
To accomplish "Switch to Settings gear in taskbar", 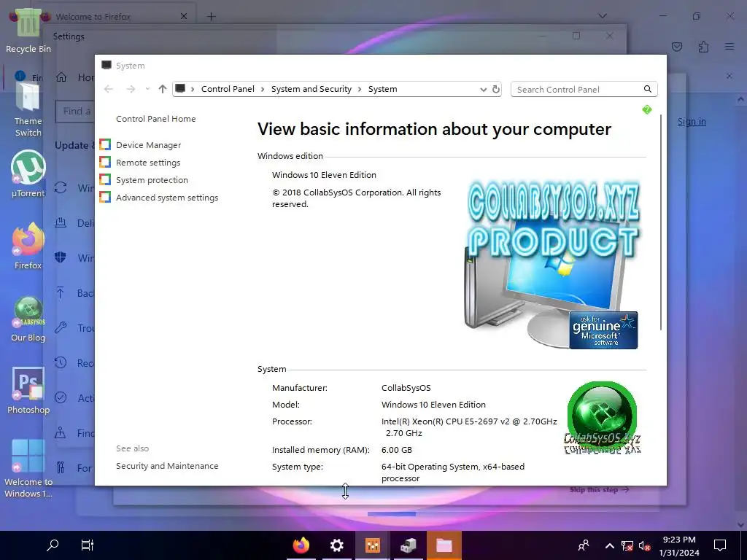I will click(337, 545).
